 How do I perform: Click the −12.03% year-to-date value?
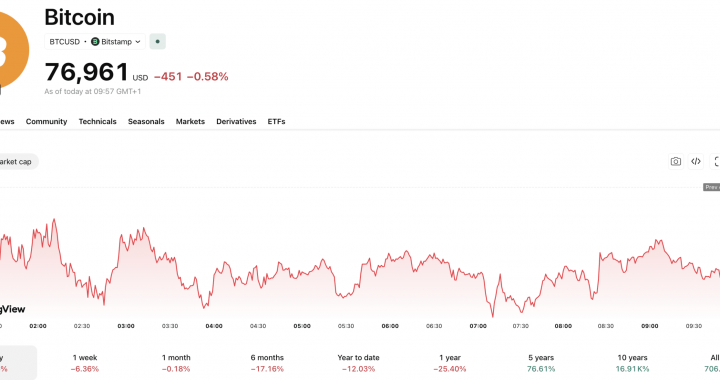point(359,369)
